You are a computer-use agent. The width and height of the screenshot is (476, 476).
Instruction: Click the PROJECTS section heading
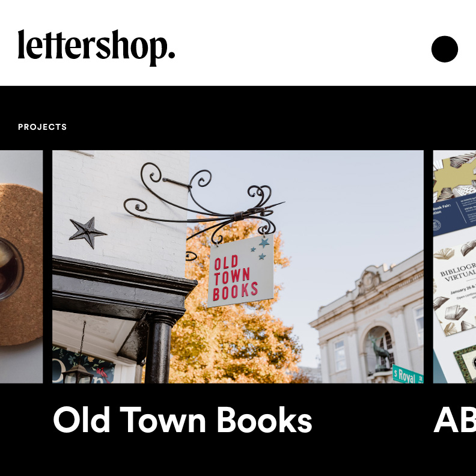pos(42,127)
